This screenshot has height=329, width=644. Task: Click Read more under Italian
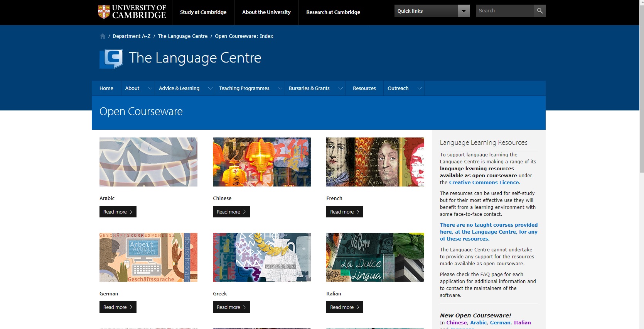pyautogui.click(x=345, y=307)
